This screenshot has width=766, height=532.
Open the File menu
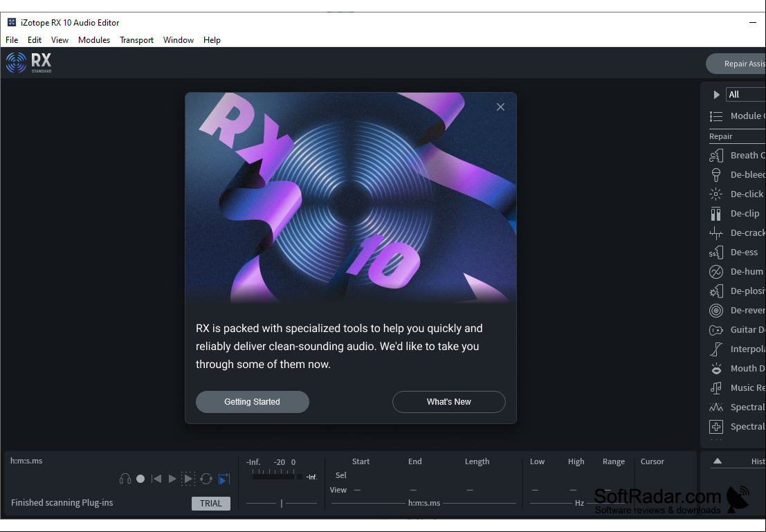coord(12,40)
